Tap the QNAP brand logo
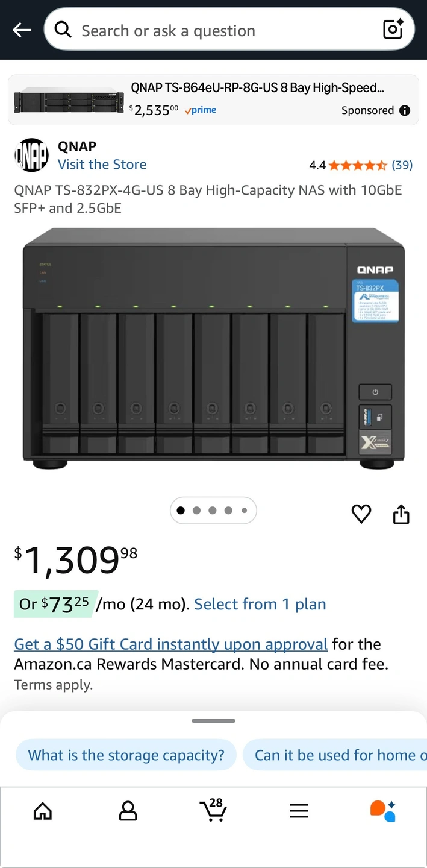427x868 pixels. [31, 156]
